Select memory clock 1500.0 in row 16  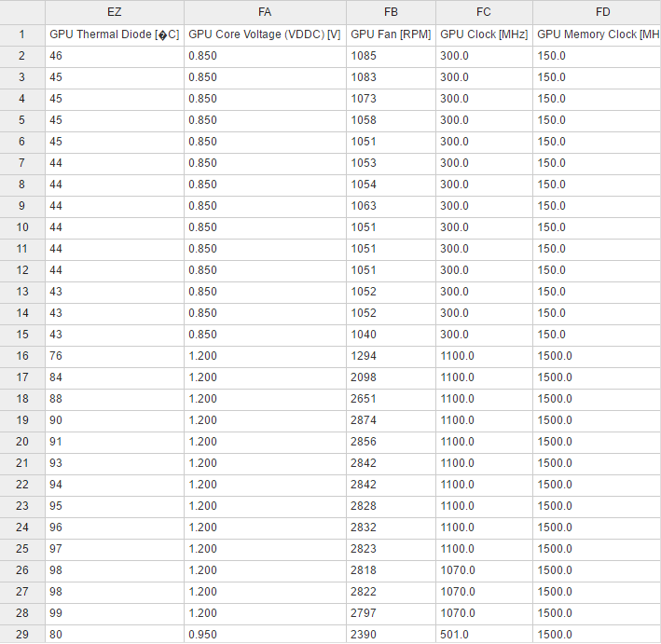point(597,356)
